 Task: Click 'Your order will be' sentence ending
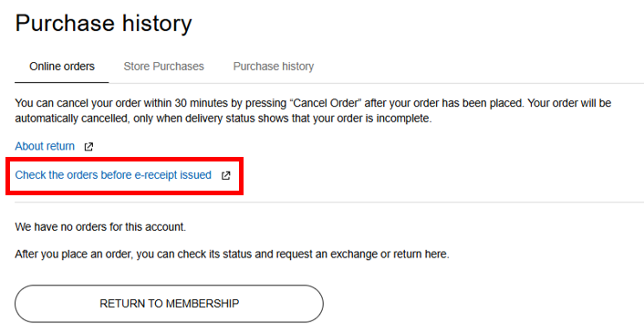click(569, 103)
